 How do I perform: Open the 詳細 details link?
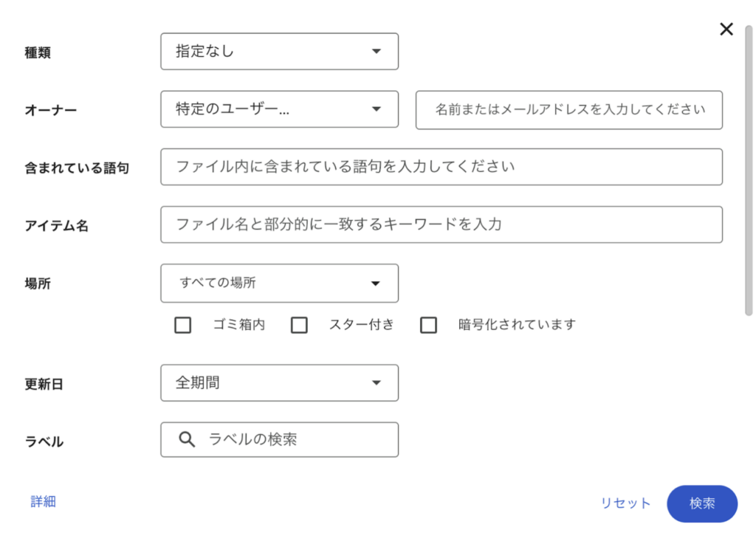tap(44, 502)
